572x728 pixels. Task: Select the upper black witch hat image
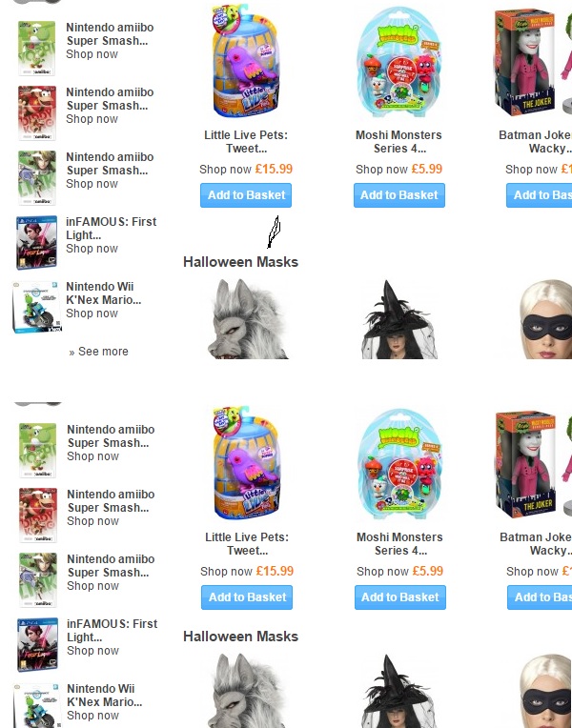tap(399, 319)
